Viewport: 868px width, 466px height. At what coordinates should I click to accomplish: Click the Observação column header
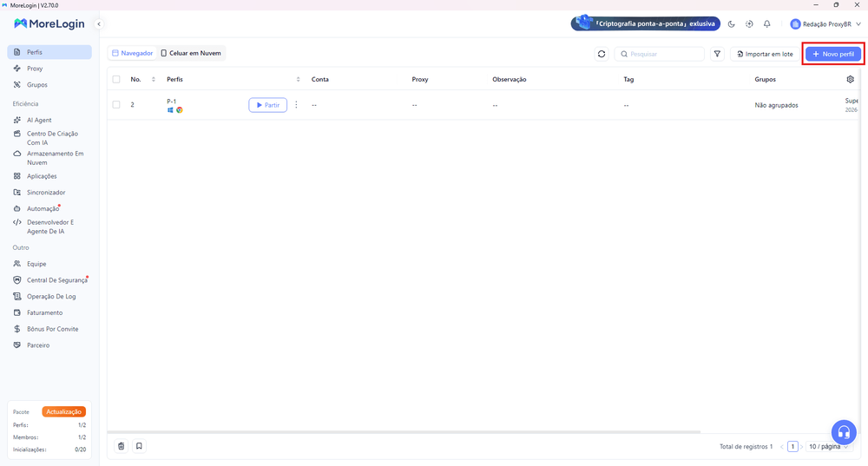(x=510, y=79)
